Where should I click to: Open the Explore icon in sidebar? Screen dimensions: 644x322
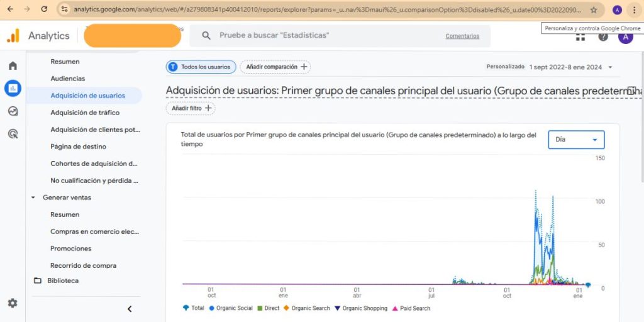(x=13, y=111)
